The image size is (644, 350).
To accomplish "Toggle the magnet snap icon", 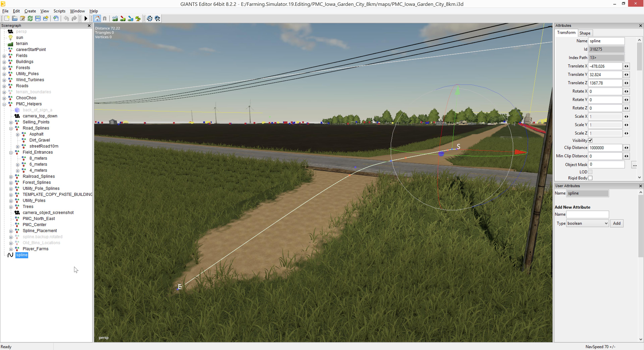I will tap(105, 18).
